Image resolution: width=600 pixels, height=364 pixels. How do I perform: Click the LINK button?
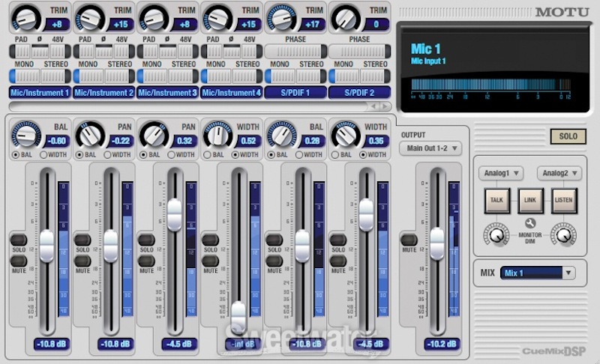(x=530, y=200)
